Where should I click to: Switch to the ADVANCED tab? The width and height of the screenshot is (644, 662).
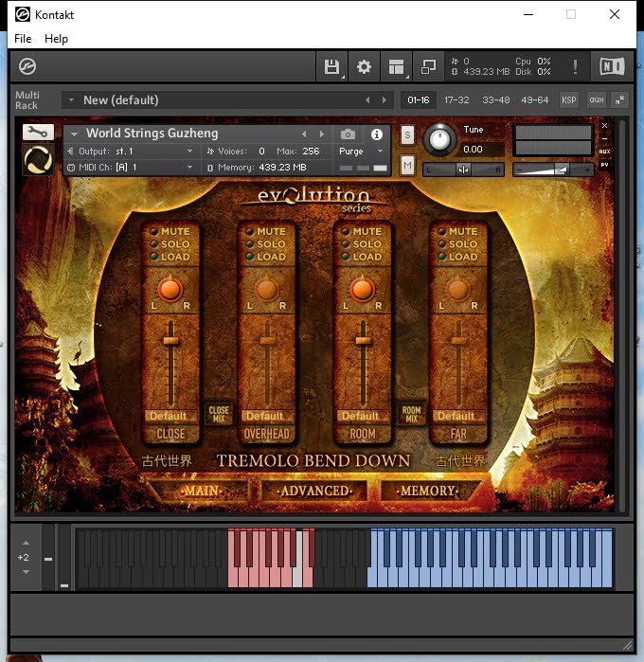[315, 491]
